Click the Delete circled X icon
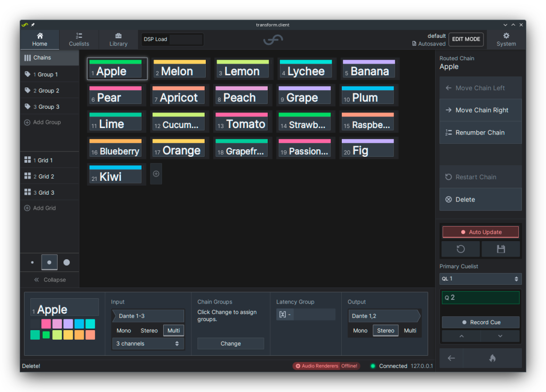 [448, 199]
